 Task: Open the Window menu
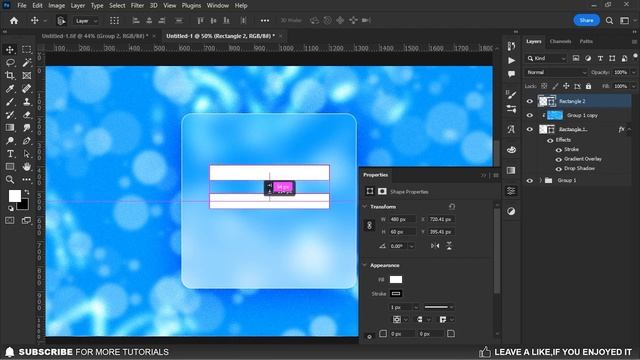tap(218, 6)
